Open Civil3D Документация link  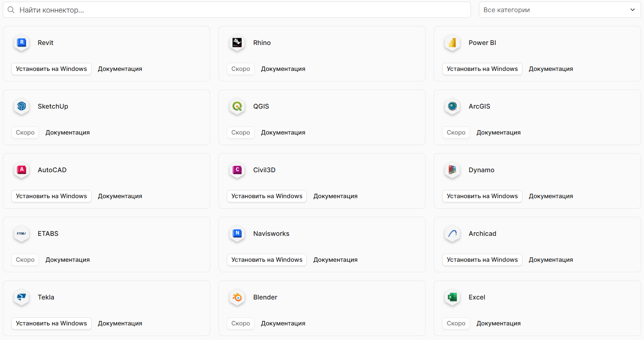tap(335, 196)
